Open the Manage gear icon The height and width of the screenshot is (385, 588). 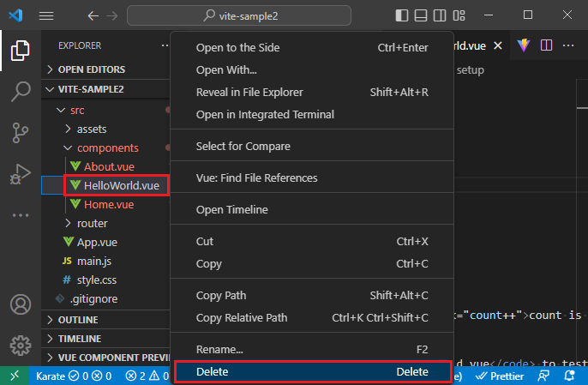click(20, 346)
